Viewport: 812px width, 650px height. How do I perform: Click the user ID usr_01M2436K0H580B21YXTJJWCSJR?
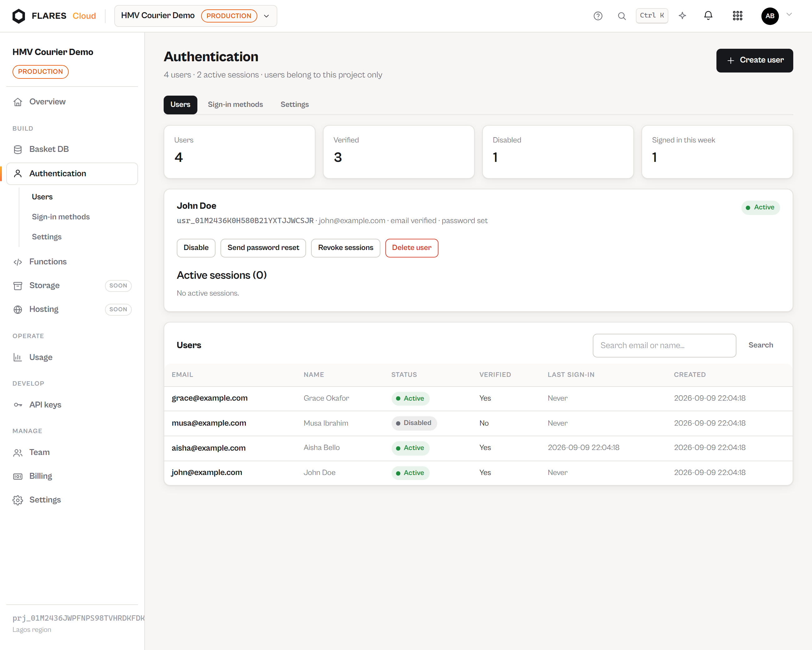coord(245,221)
